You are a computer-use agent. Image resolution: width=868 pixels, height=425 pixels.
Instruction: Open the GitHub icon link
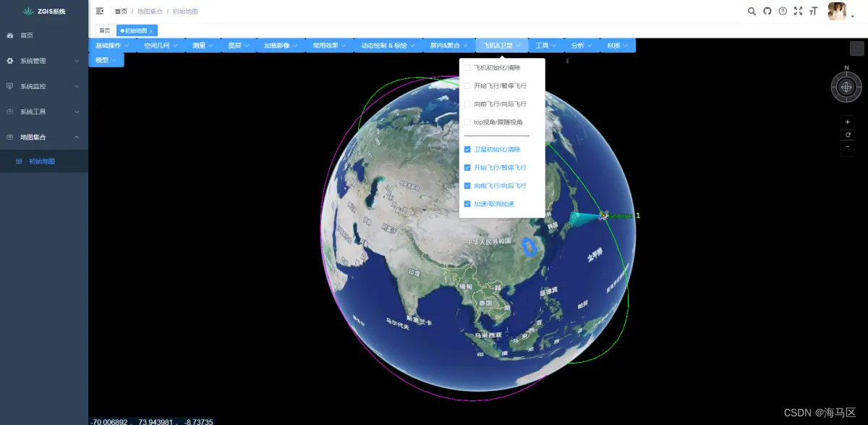(767, 11)
